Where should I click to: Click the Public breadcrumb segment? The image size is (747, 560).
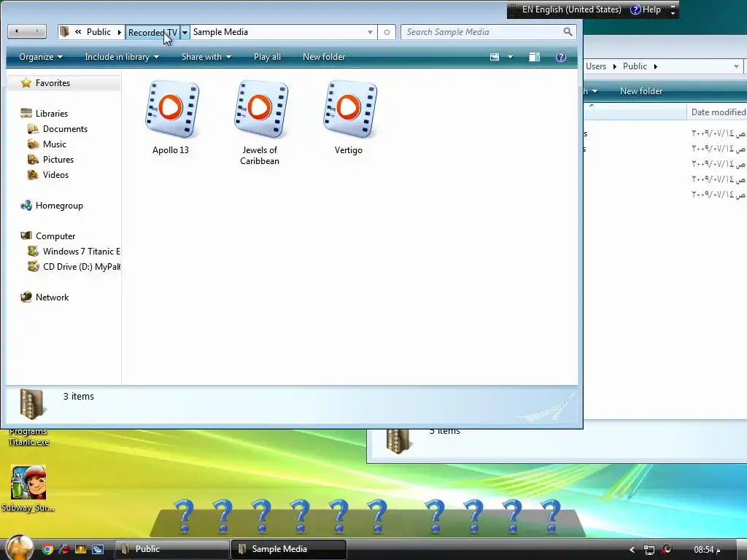(x=98, y=32)
